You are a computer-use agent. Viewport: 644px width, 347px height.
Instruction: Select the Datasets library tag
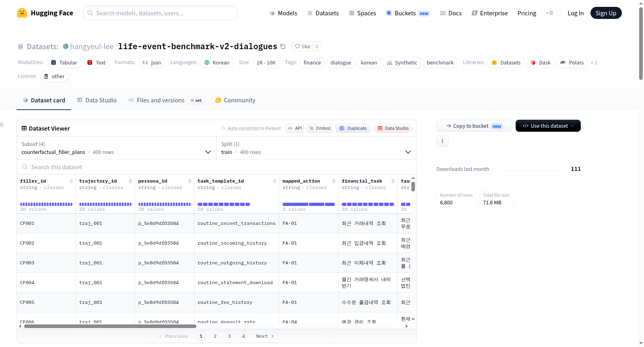(506, 62)
